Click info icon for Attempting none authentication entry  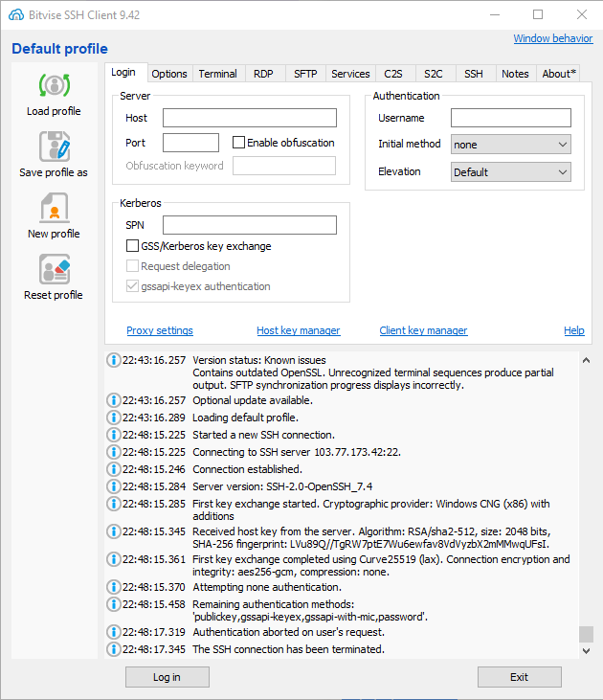tap(113, 587)
